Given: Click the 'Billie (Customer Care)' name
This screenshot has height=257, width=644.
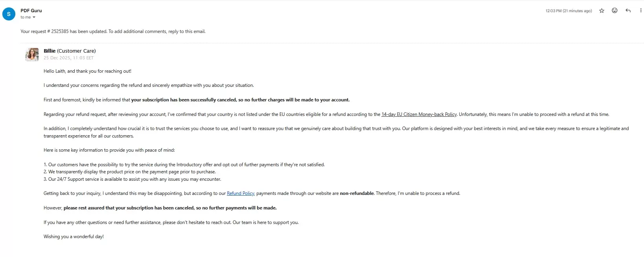Looking at the screenshot, I should [x=70, y=51].
